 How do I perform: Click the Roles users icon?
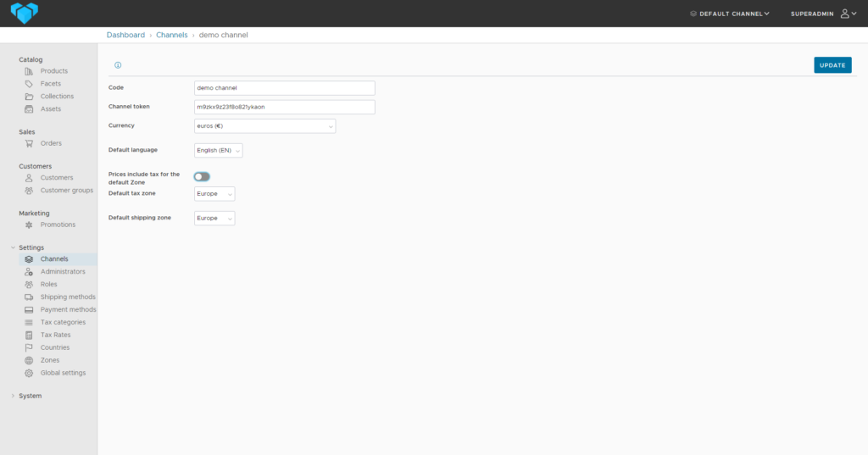coord(29,285)
